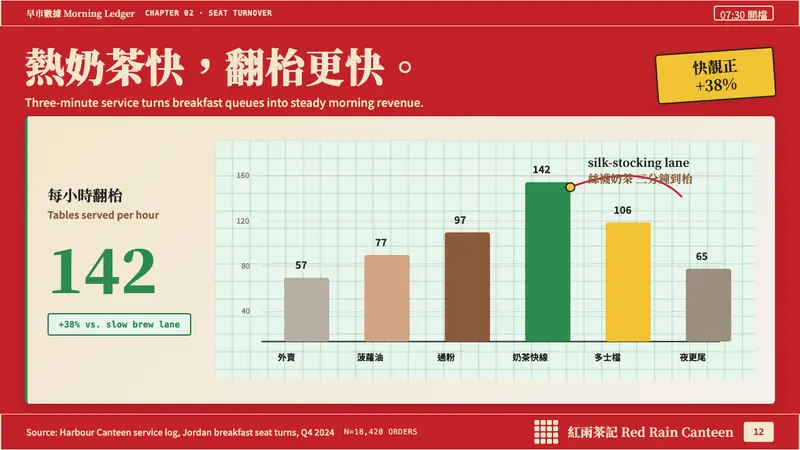Click the page number 12 box
This screenshot has height=450, width=800.
pos(759,432)
